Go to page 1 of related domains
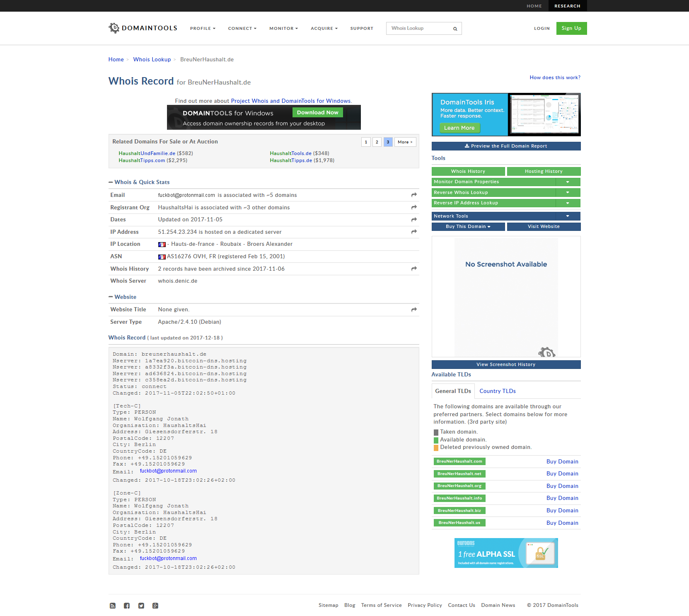This screenshot has height=616, width=689. [x=366, y=142]
